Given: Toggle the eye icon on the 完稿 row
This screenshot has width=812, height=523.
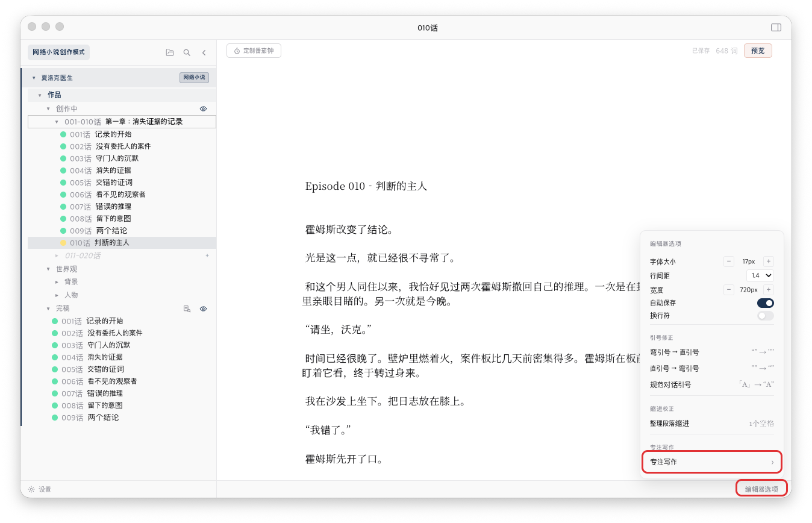Looking at the screenshot, I should (x=203, y=308).
